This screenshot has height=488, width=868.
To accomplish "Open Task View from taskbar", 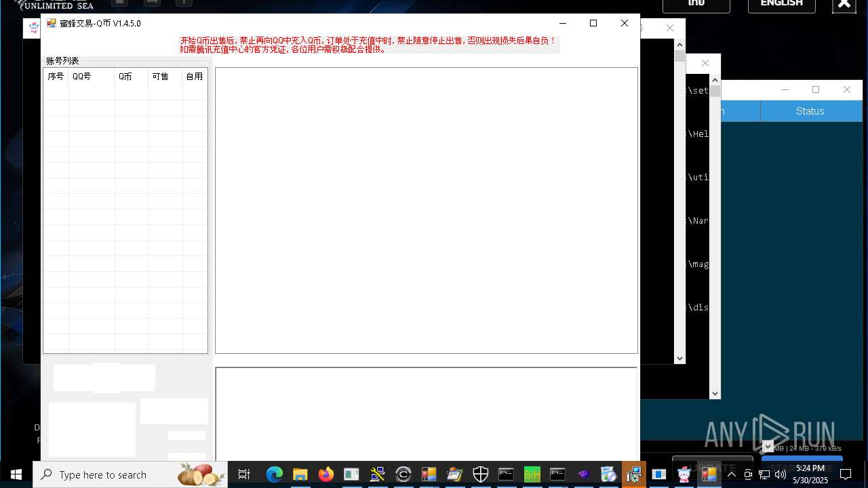I will pyautogui.click(x=244, y=474).
